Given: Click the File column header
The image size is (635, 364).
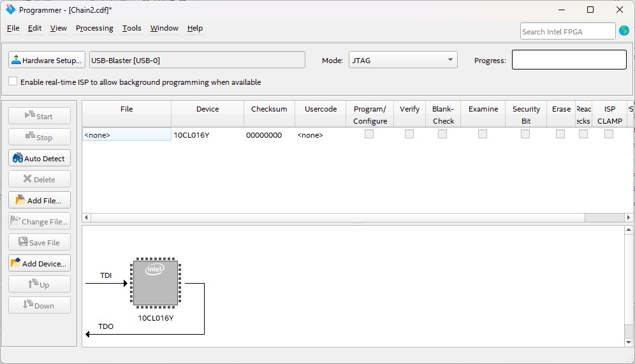Looking at the screenshot, I should point(126,114).
